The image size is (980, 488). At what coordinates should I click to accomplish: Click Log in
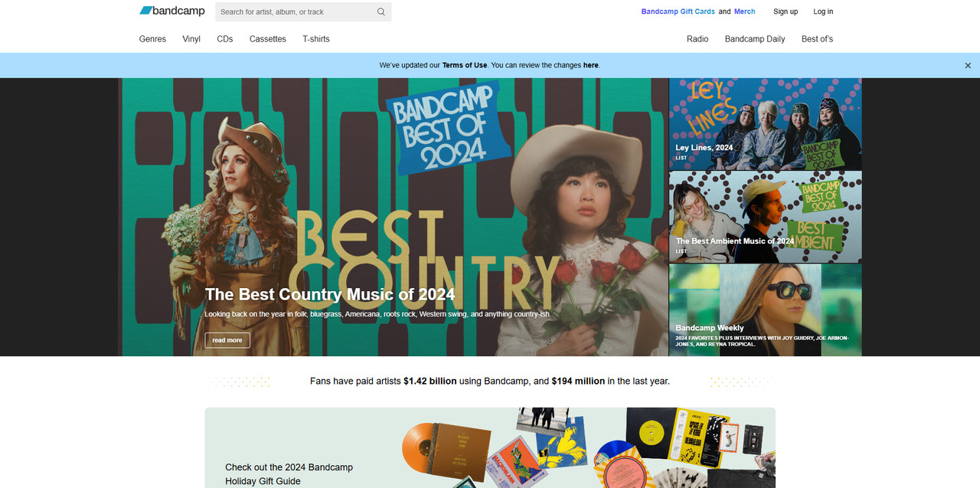click(823, 11)
